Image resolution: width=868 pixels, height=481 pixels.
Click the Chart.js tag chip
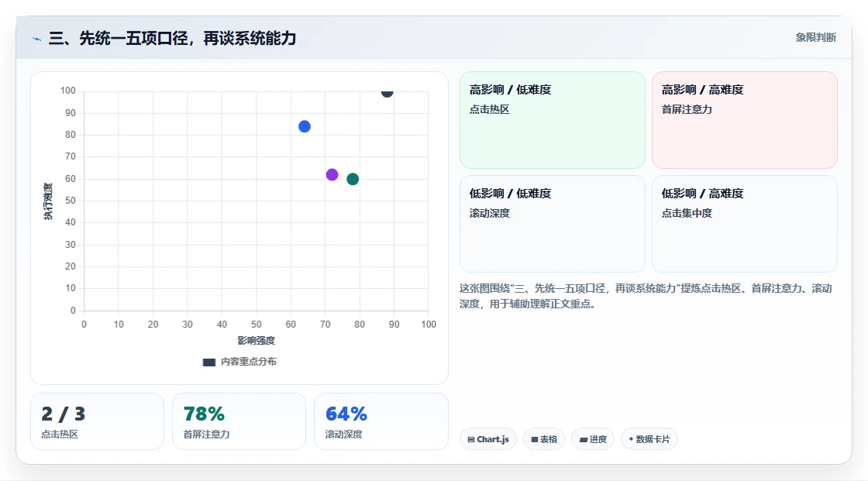tap(488, 439)
